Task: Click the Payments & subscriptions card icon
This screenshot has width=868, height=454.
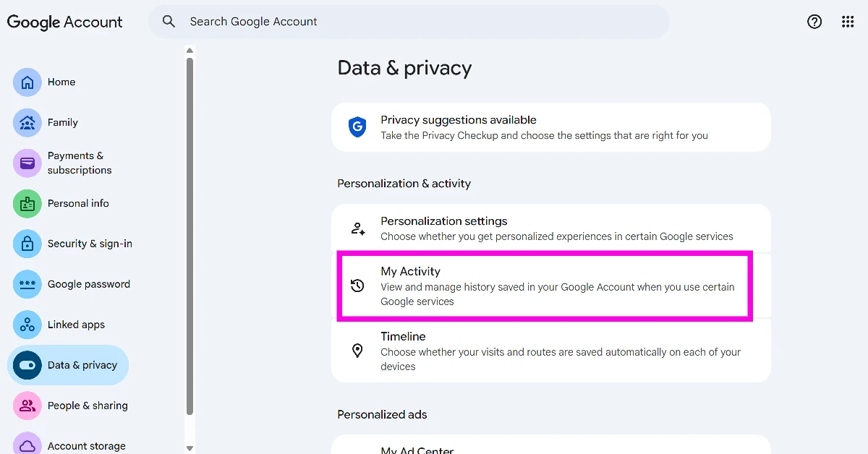Action: click(x=27, y=163)
